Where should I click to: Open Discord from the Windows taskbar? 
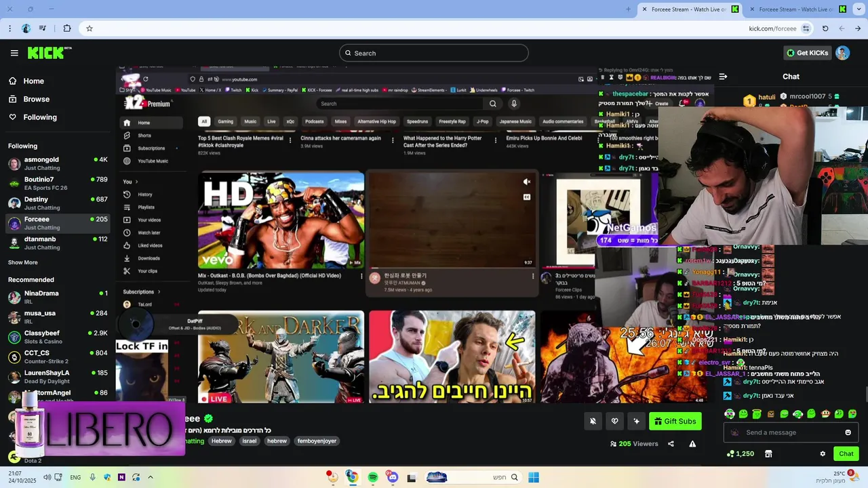(392, 477)
